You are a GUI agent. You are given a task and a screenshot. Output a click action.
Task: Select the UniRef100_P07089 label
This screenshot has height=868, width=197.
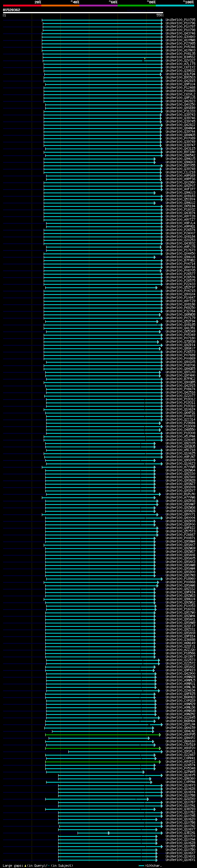click(x=180, y=139)
